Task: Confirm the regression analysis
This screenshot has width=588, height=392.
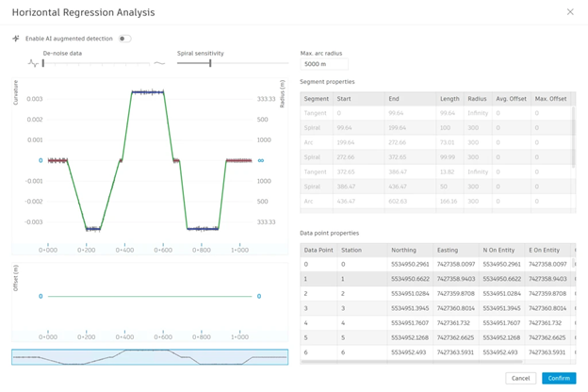Action: [559, 378]
